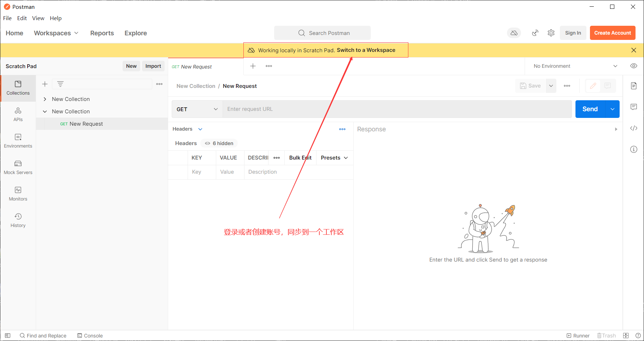
Task: Open request more actions next to Save
Action: pos(567,86)
